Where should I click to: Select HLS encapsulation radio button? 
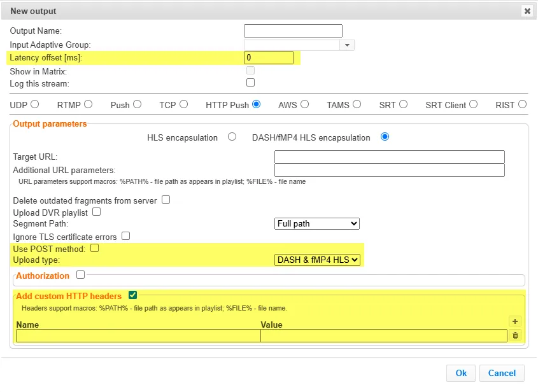coord(232,137)
